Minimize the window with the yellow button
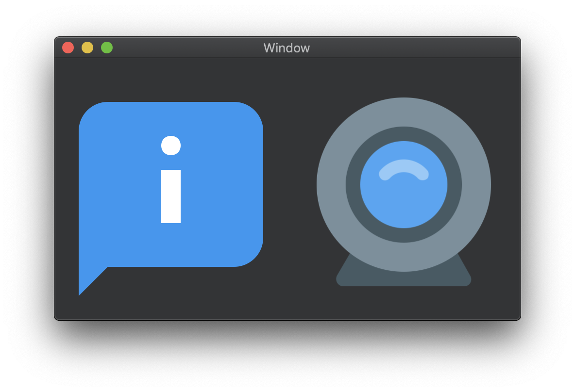 (87, 48)
